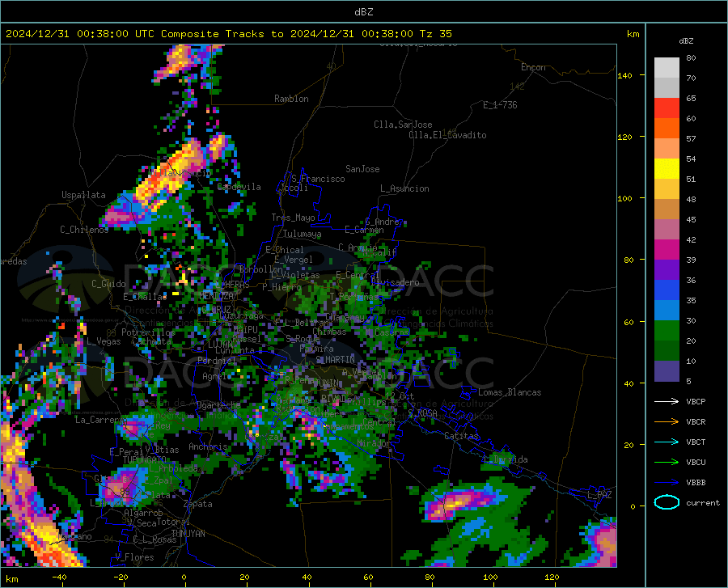728x588 pixels.
Task: Select the 20 dBZ green color swatch
Action: [x=667, y=331]
